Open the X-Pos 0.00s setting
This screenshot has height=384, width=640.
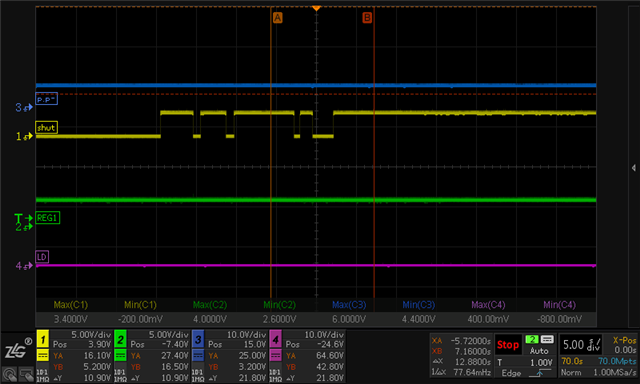click(x=624, y=345)
